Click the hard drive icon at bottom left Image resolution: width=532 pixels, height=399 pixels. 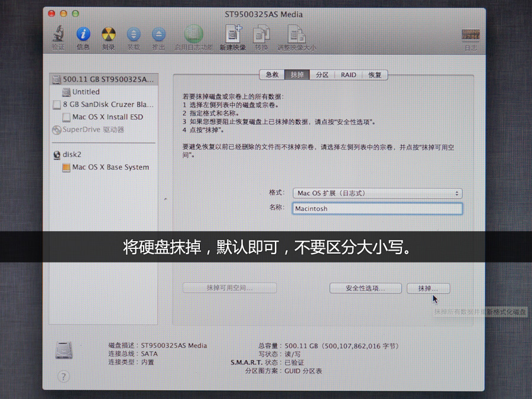coord(64,350)
